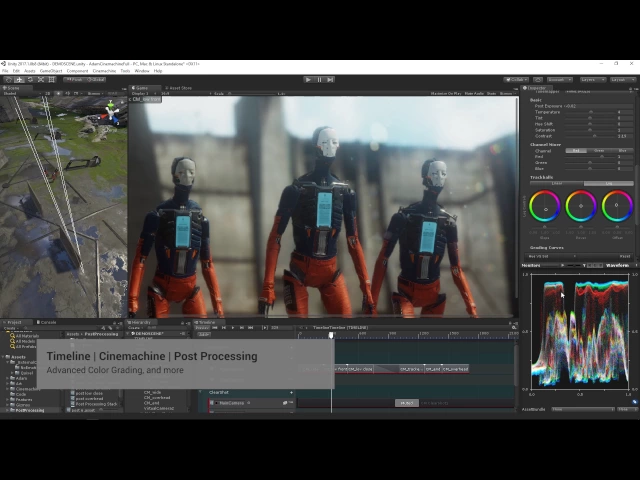
Task: Open the Account dropdown
Action: click(560, 80)
